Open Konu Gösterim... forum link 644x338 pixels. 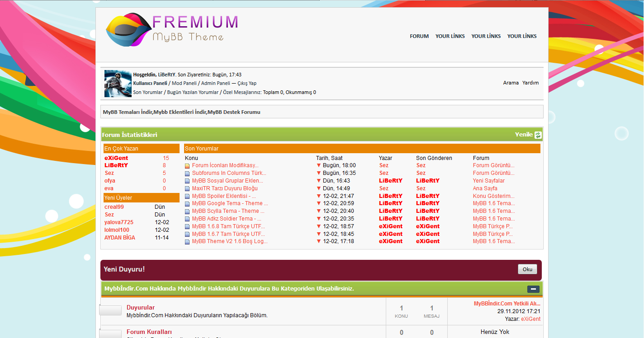tap(494, 196)
